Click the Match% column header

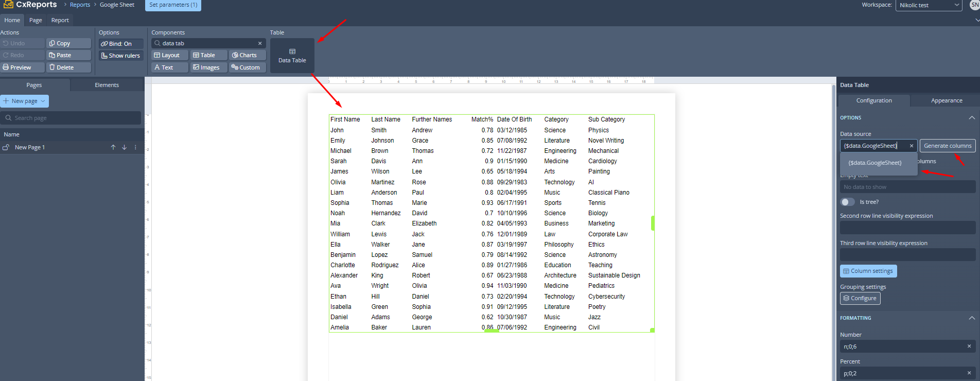tap(482, 119)
